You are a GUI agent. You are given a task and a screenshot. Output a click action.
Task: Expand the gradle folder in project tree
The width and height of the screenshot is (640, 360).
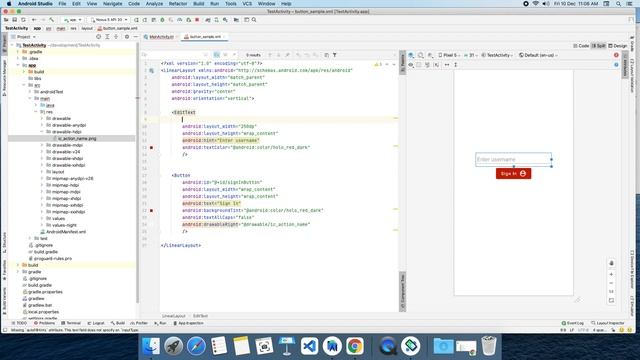point(18,272)
